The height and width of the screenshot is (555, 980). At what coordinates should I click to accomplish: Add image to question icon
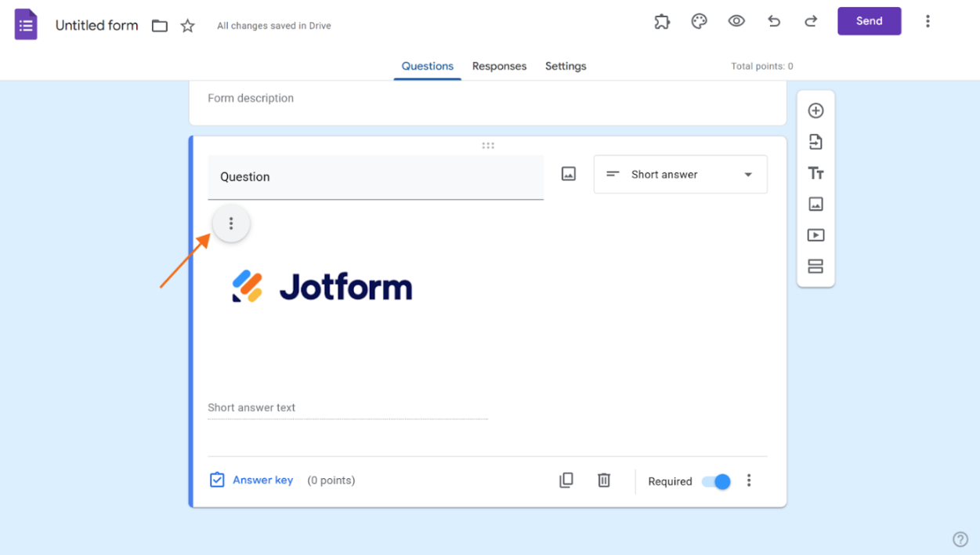tap(569, 174)
